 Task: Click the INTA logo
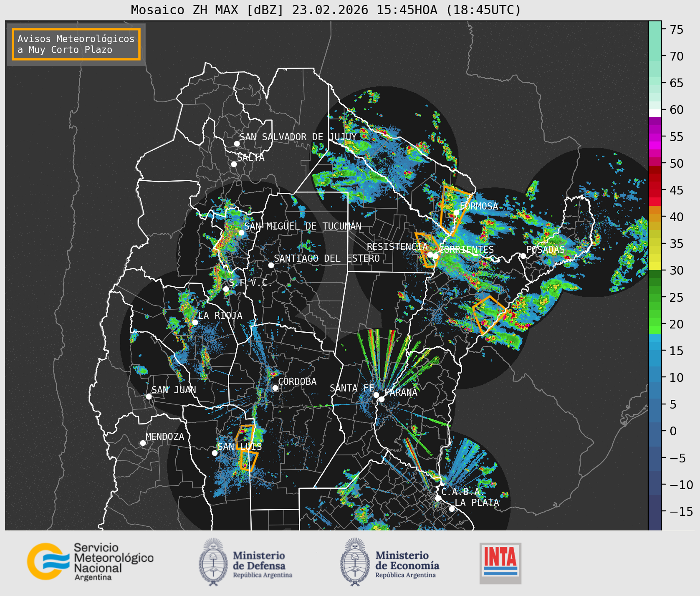(500, 563)
